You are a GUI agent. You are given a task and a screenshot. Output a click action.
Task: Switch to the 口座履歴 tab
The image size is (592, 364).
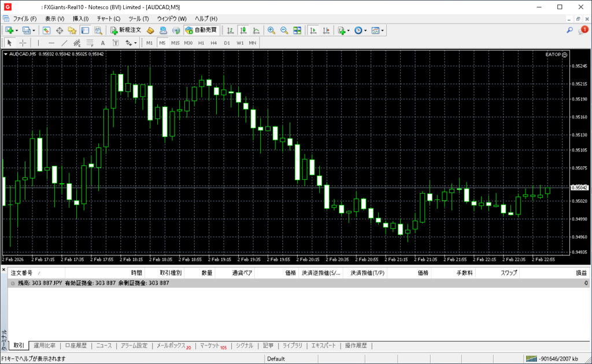click(x=76, y=346)
